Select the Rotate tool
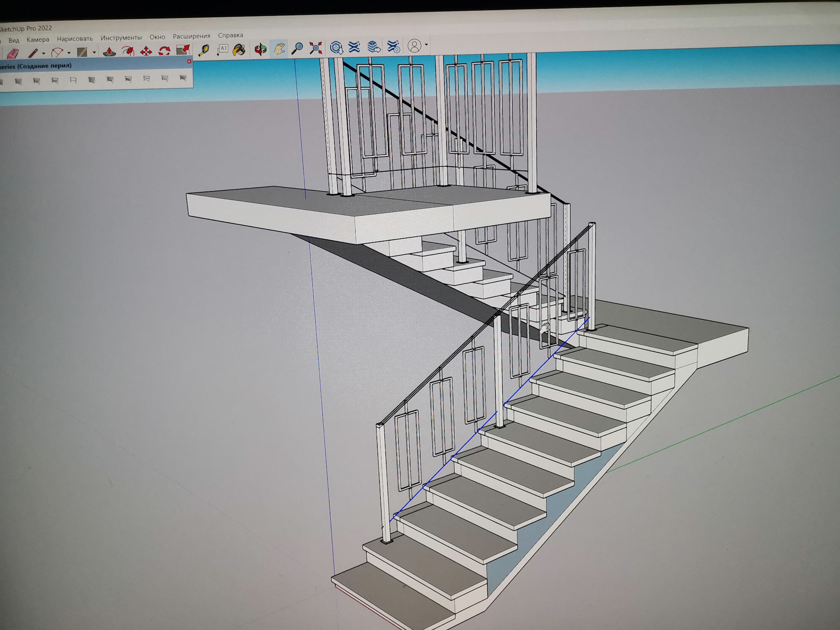 (x=164, y=51)
